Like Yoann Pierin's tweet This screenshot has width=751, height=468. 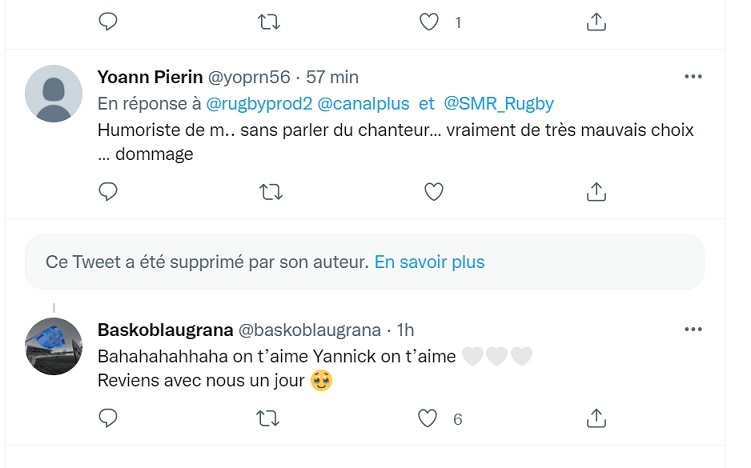433,191
